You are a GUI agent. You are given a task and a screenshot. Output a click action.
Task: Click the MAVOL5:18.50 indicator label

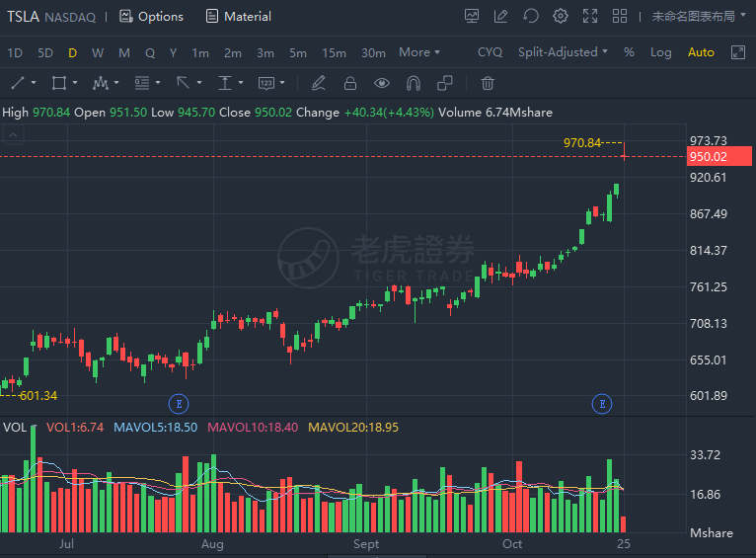155,428
